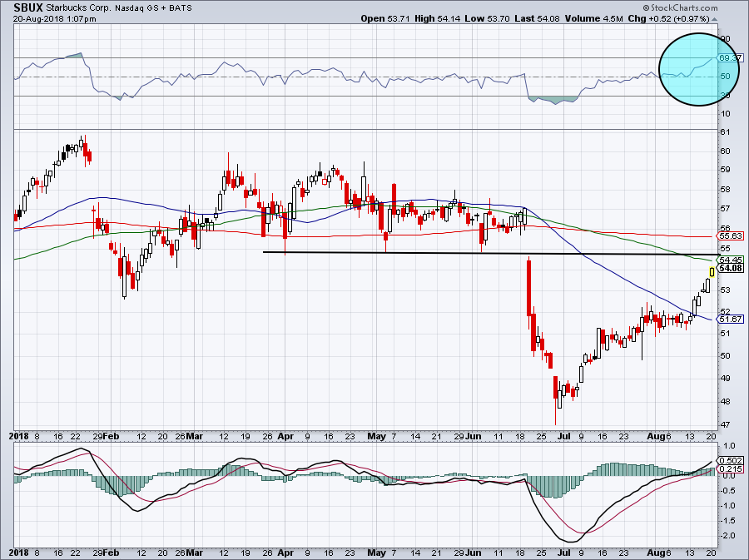Click the Nasdaq GS + BATS exchange label
The image size is (749, 560).
click(153, 8)
